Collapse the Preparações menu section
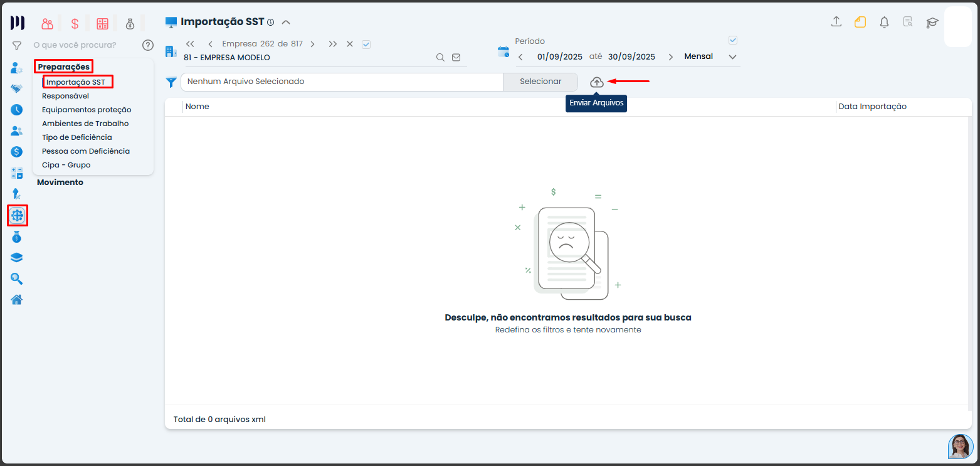This screenshot has height=466, width=980. pyautogui.click(x=64, y=66)
